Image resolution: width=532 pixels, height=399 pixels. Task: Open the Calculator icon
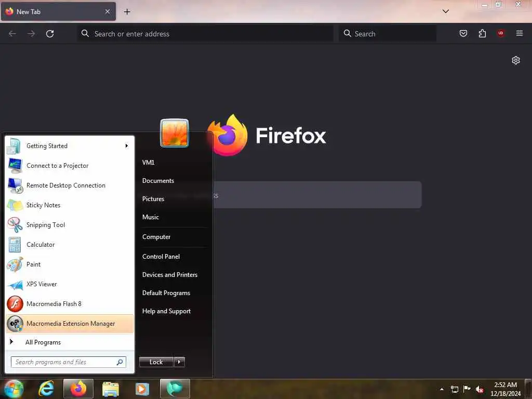tap(15, 245)
